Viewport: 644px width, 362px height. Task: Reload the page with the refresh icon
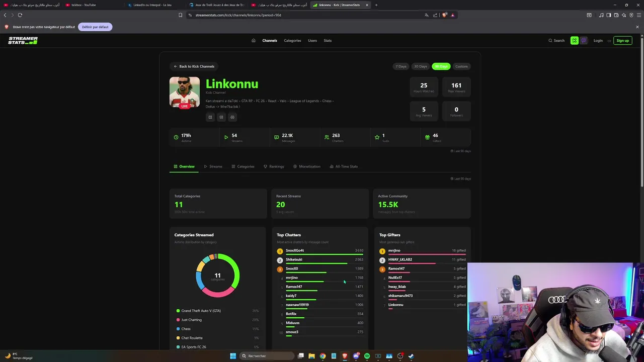coord(20,15)
